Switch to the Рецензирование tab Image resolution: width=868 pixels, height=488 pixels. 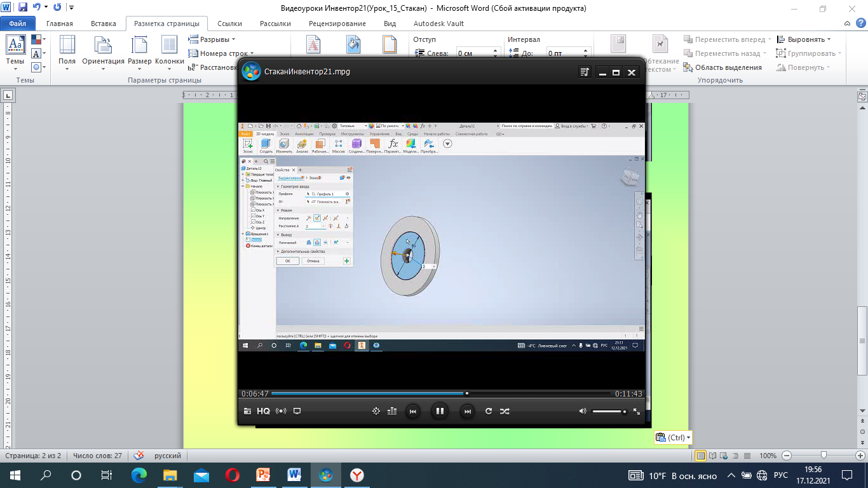click(x=337, y=24)
